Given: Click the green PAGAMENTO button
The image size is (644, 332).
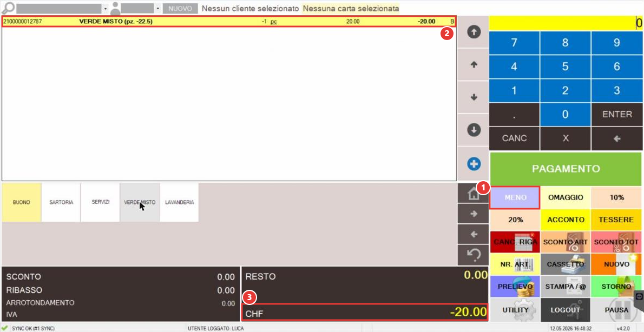Looking at the screenshot, I should 566,169.
